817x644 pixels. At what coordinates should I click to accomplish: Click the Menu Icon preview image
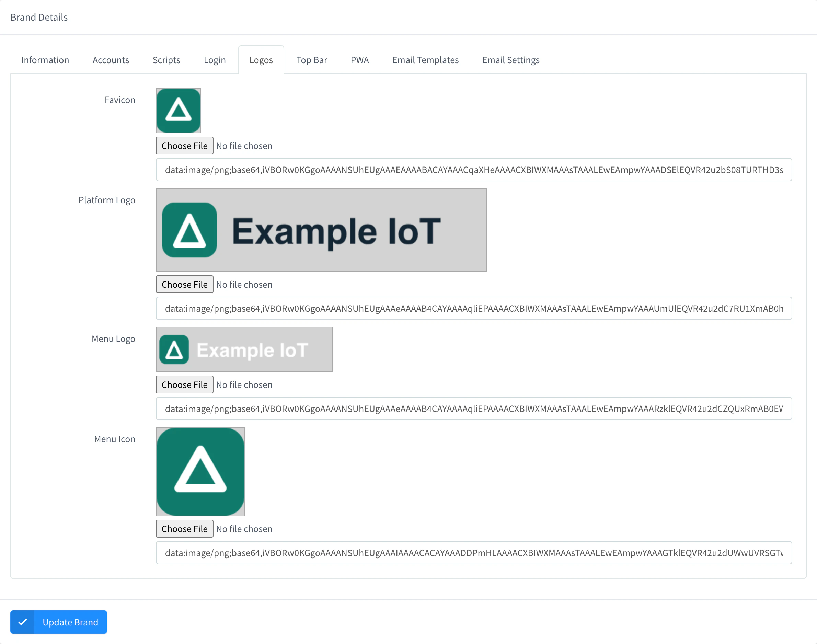coord(200,471)
